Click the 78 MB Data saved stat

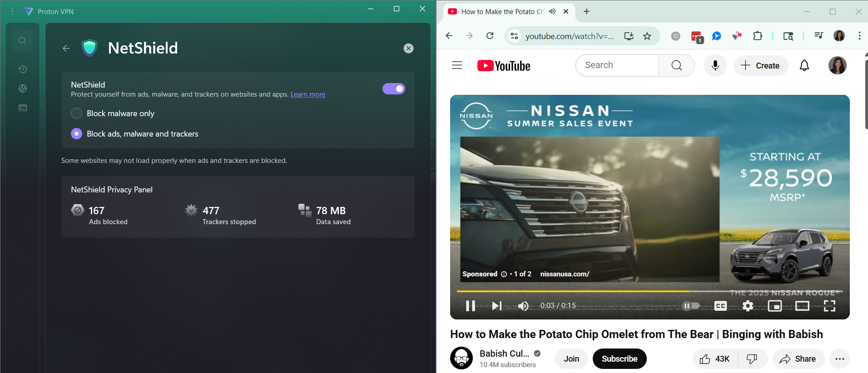[x=324, y=215]
